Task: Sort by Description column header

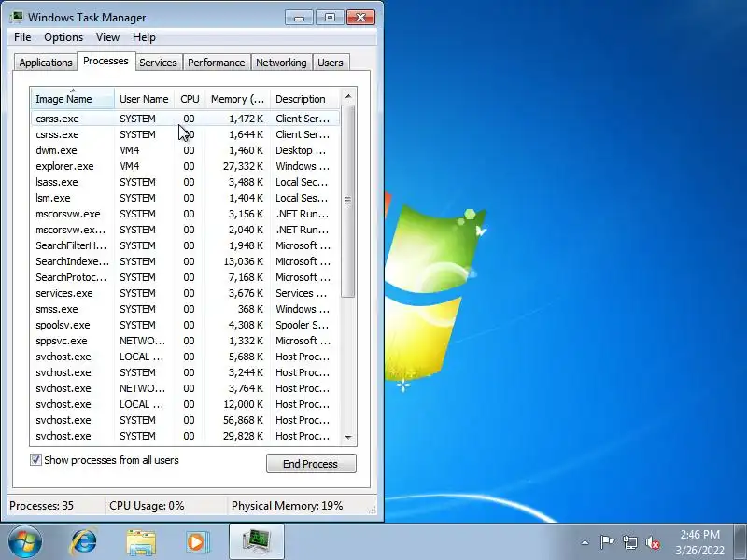Action: (x=304, y=99)
